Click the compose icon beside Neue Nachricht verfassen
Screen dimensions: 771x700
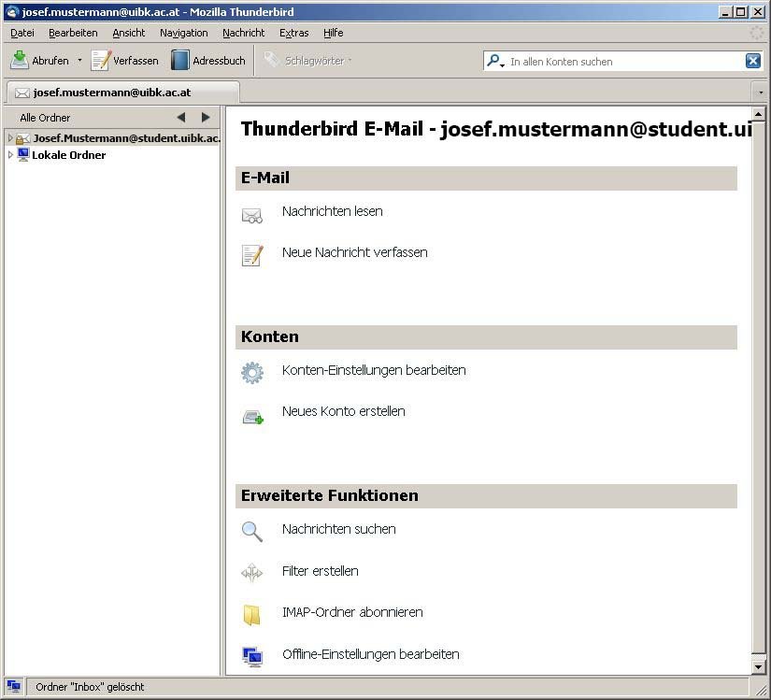click(251, 254)
